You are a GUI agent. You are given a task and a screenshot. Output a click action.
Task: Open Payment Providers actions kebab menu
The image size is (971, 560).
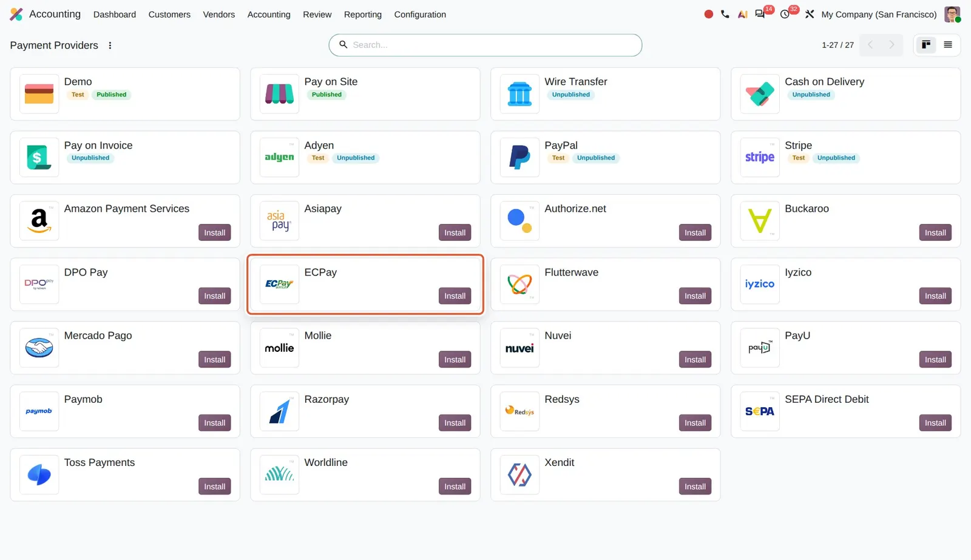(x=110, y=46)
